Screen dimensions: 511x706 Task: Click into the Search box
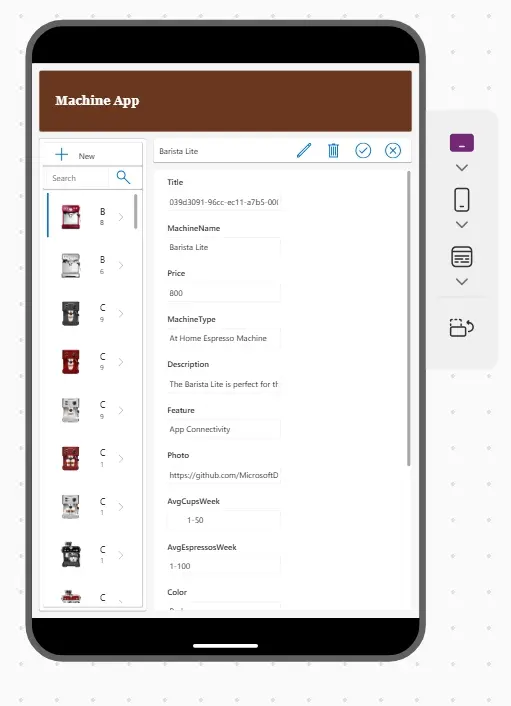click(x=77, y=178)
